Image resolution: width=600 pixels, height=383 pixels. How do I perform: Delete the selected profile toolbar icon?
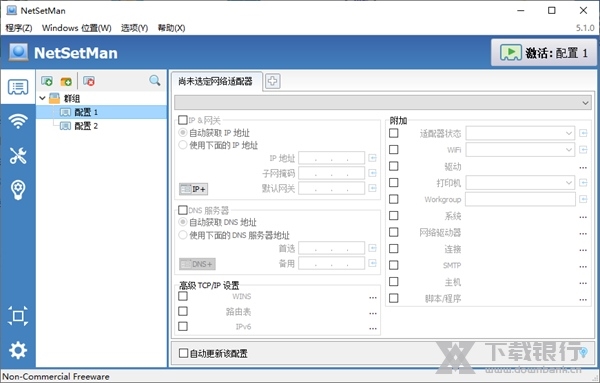(x=89, y=81)
